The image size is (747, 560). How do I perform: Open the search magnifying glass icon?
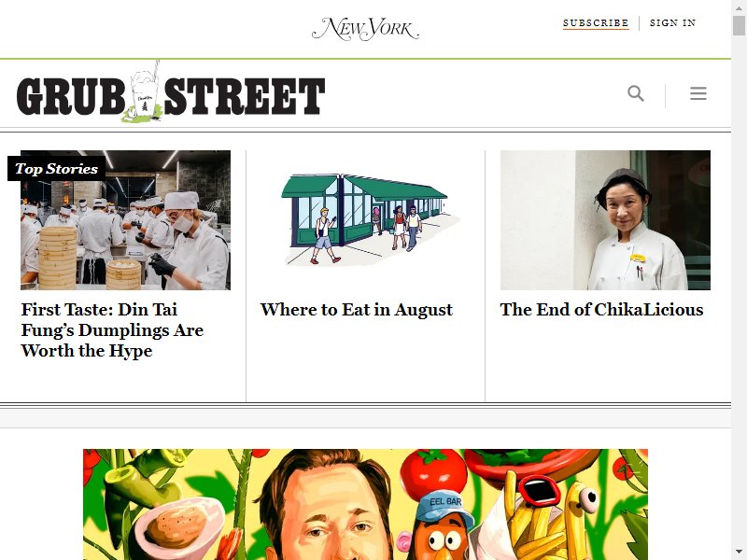click(636, 94)
